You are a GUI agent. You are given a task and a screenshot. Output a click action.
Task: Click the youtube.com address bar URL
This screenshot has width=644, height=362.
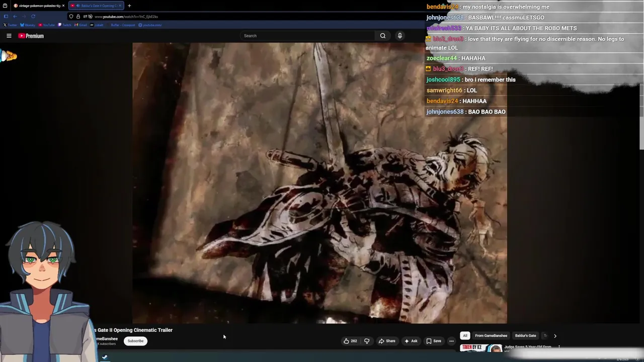click(126, 17)
